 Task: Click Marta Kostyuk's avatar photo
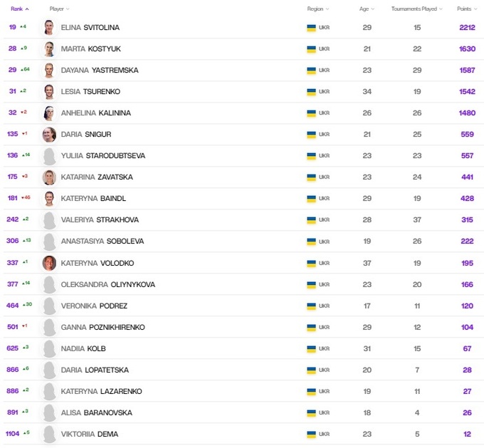pyautogui.click(x=49, y=49)
